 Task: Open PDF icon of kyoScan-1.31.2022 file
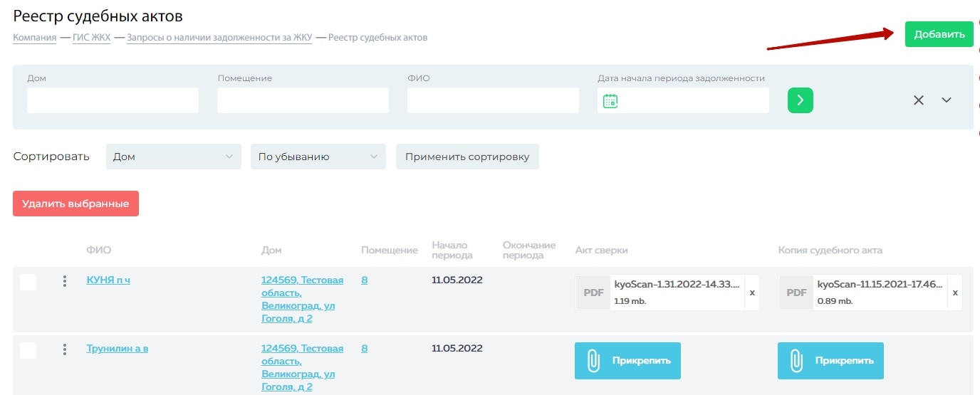[593, 293]
